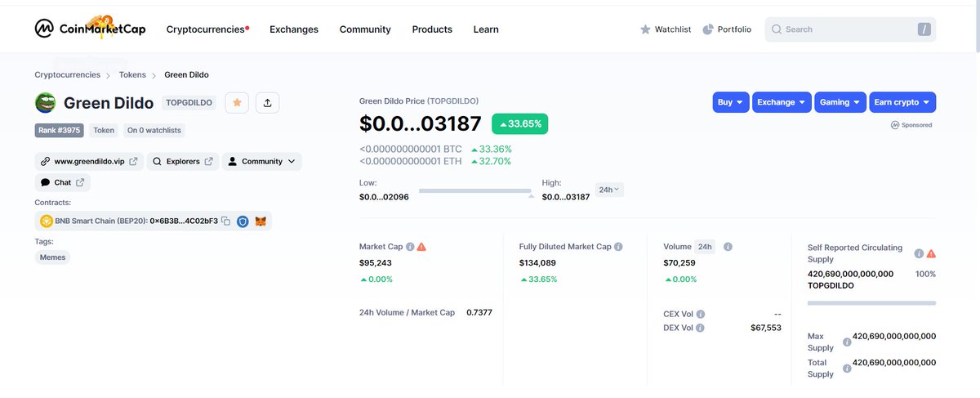The width and height of the screenshot is (980, 398).
Task: Open Portfolio from header
Action: tap(727, 29)
